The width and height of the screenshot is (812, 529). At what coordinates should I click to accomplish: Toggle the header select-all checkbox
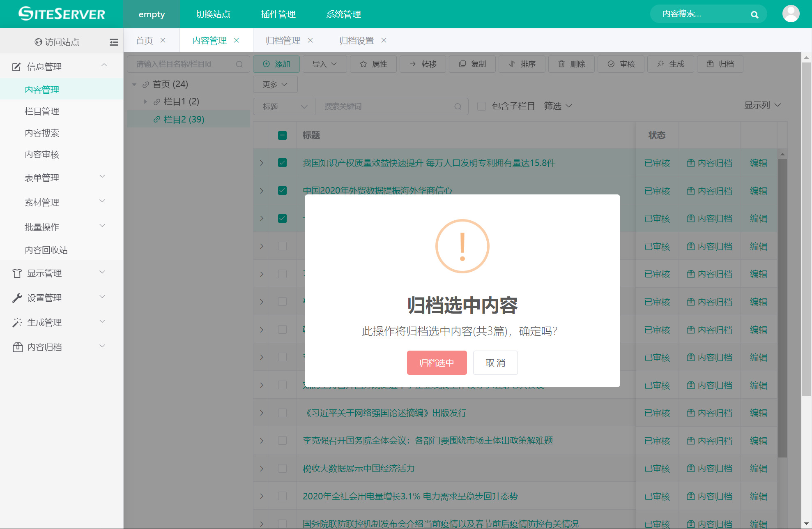[x=282, y=135]
